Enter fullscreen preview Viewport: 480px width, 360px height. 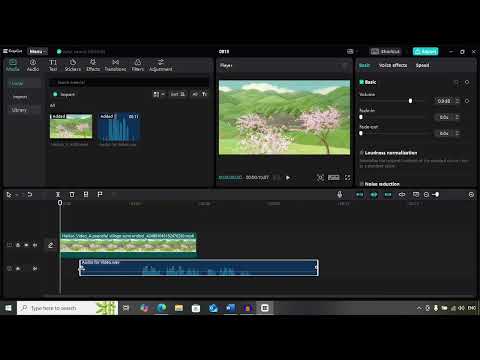(348, 178)
